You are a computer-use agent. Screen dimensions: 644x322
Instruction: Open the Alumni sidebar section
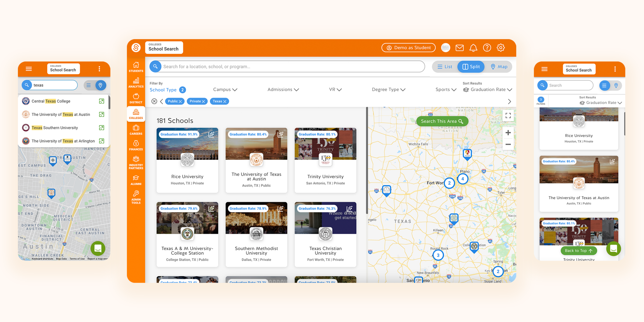(x=136, y=180)
